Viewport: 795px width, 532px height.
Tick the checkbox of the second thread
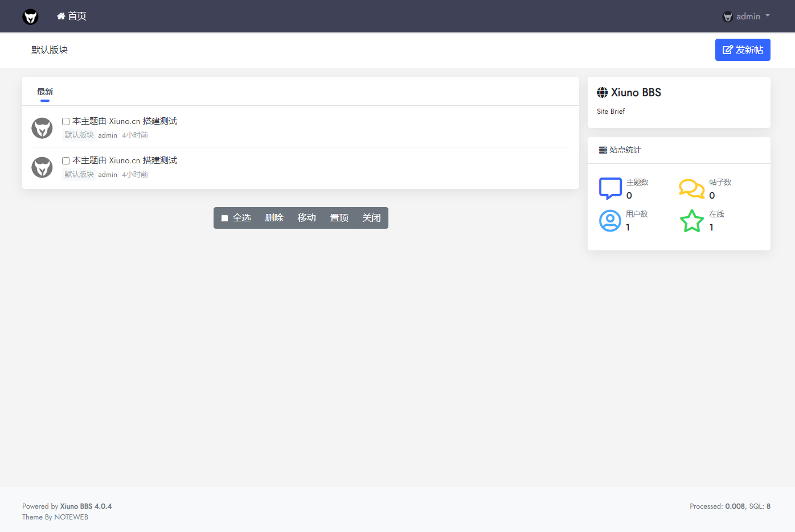tap(65, 160)
